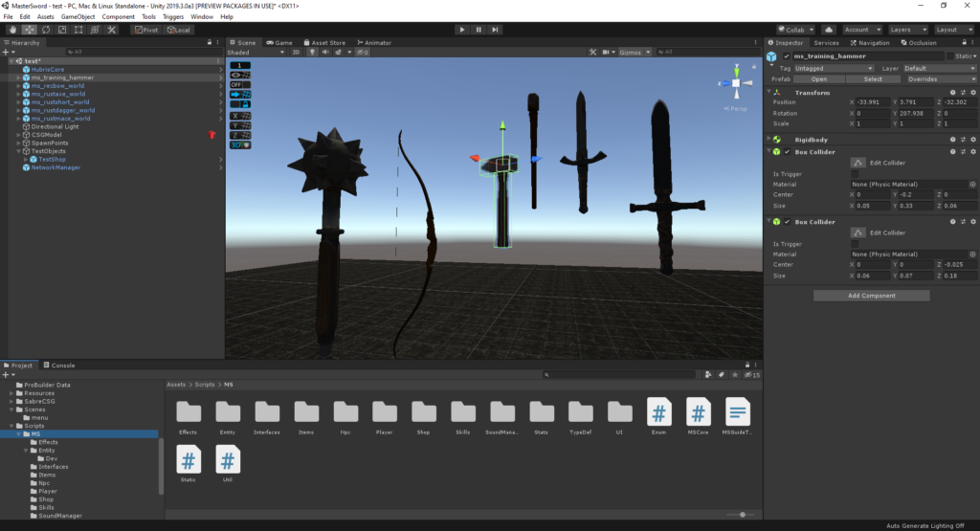
Task: Click the favorites star in Project panel
Action: (735, 375)
